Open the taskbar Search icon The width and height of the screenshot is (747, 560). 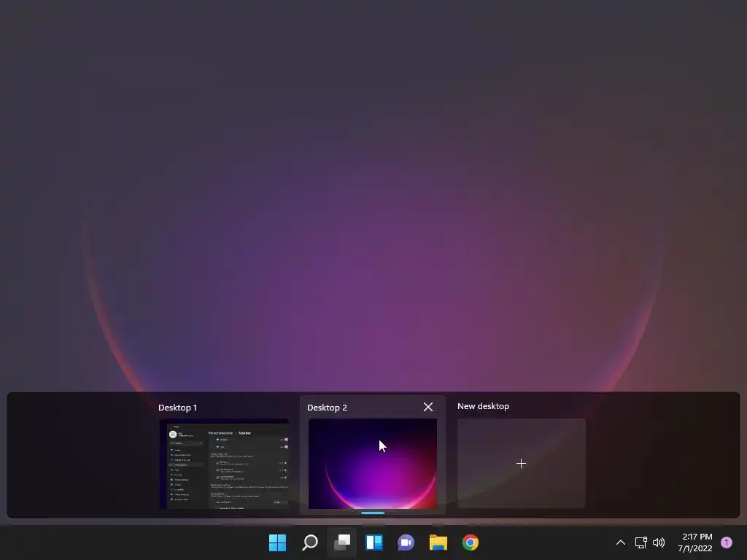point(309,542)
